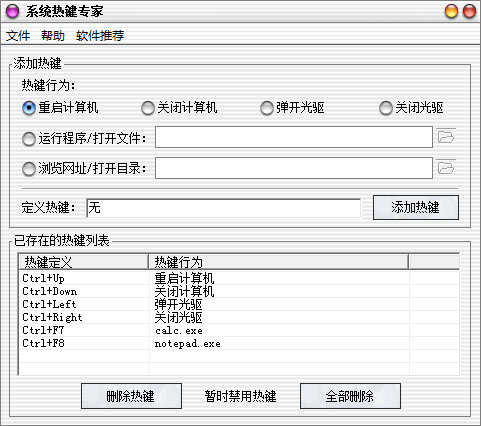Click the 暂时禁用热键 button

click(241, 396)
